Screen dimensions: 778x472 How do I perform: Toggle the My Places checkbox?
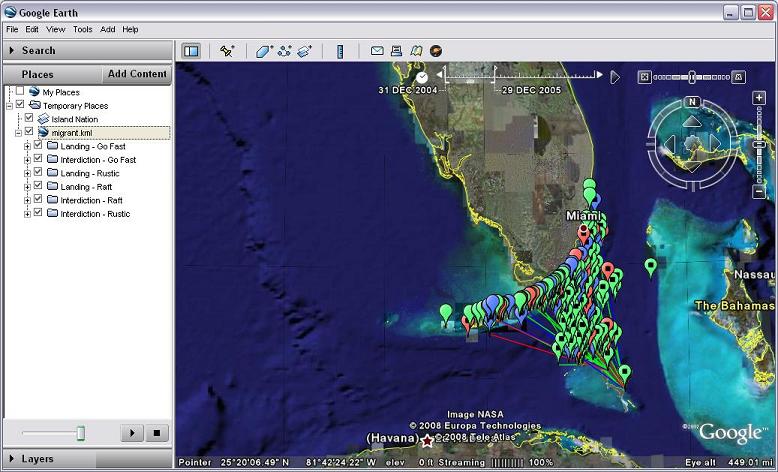pos(20,91)
